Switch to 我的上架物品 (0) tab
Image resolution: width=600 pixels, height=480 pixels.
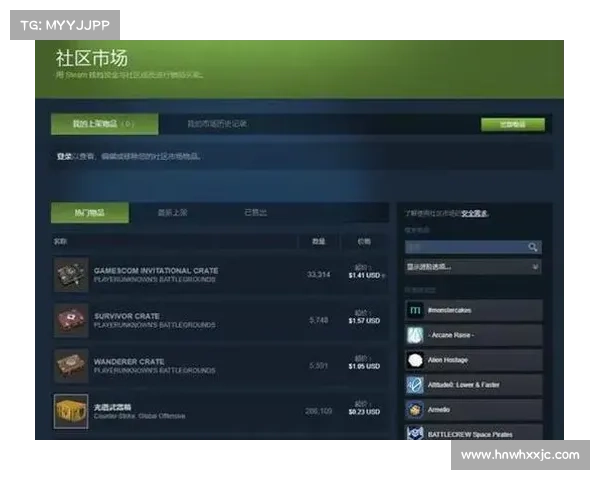point(104,124)
